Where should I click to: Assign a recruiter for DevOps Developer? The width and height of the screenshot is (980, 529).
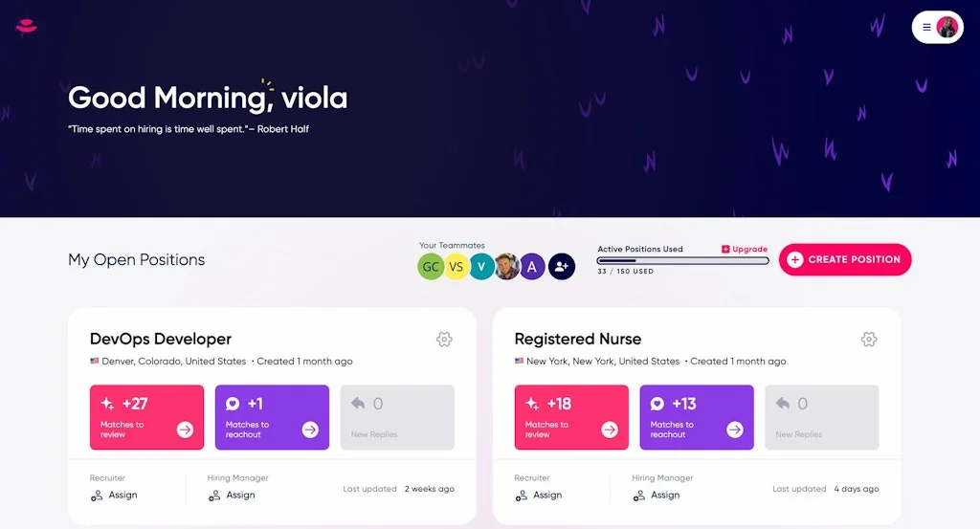point(115,496)
